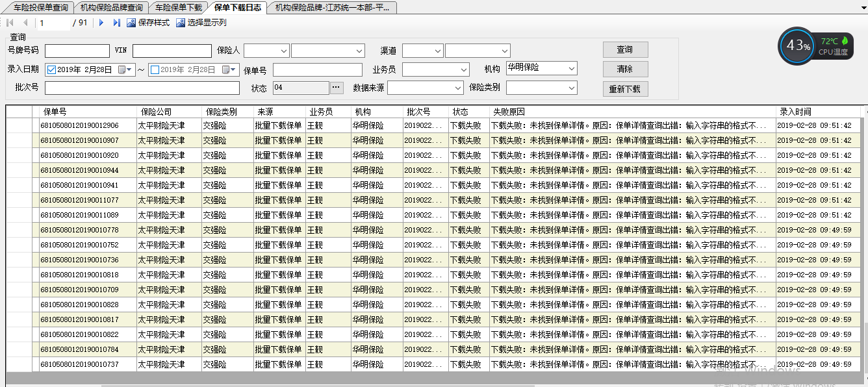Click the first page navigation arrow
Viewport: 868px width, 387px height.
point(10,23)
